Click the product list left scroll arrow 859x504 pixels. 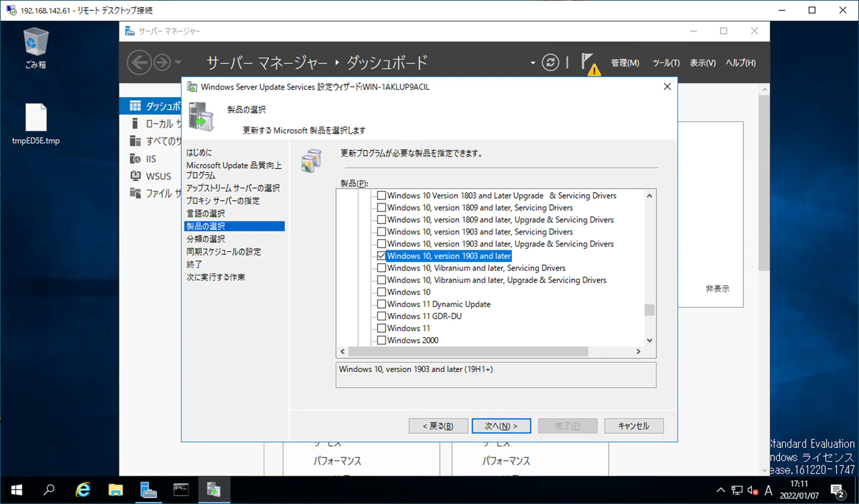(x=342, y=352)
